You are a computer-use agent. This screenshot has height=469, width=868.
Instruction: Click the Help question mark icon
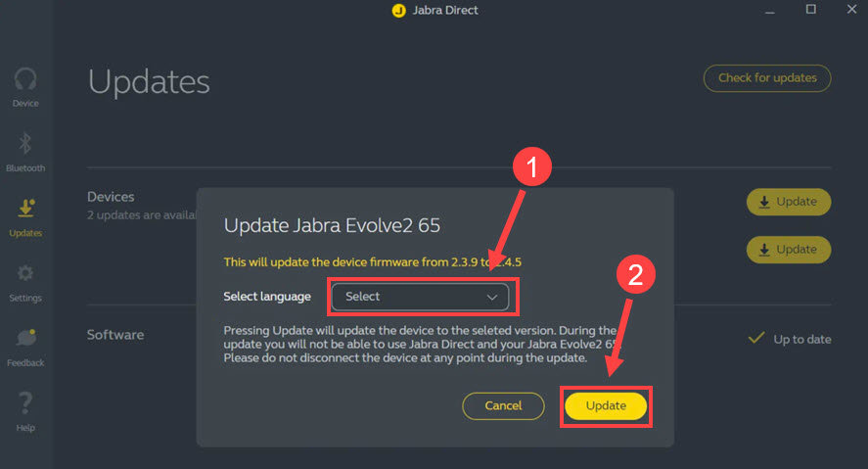(25, 402)
